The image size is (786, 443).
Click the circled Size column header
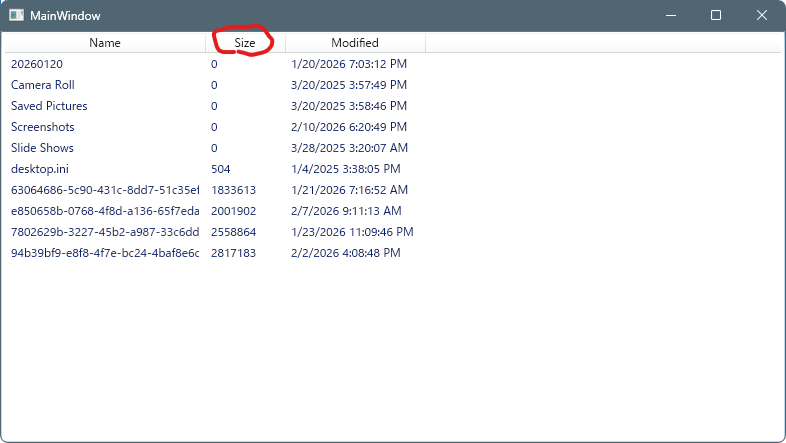[245, 43]
